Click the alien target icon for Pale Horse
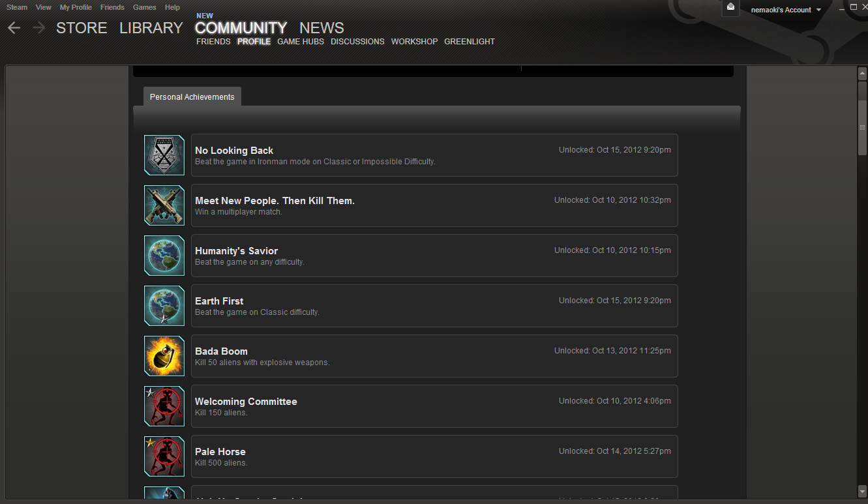Image resolution: width=868 pixels, height=504 pixels. [x=164, y=456]
